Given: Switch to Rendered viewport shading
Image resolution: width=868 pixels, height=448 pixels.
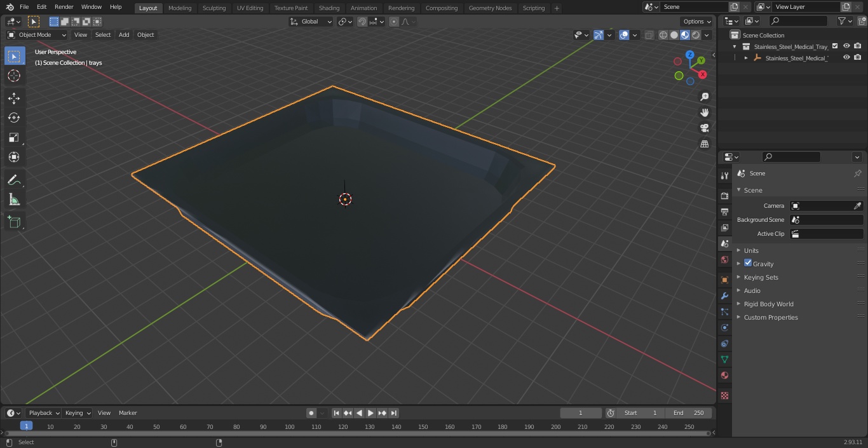Looking at the screenshot, I should (x=696, y=35).
